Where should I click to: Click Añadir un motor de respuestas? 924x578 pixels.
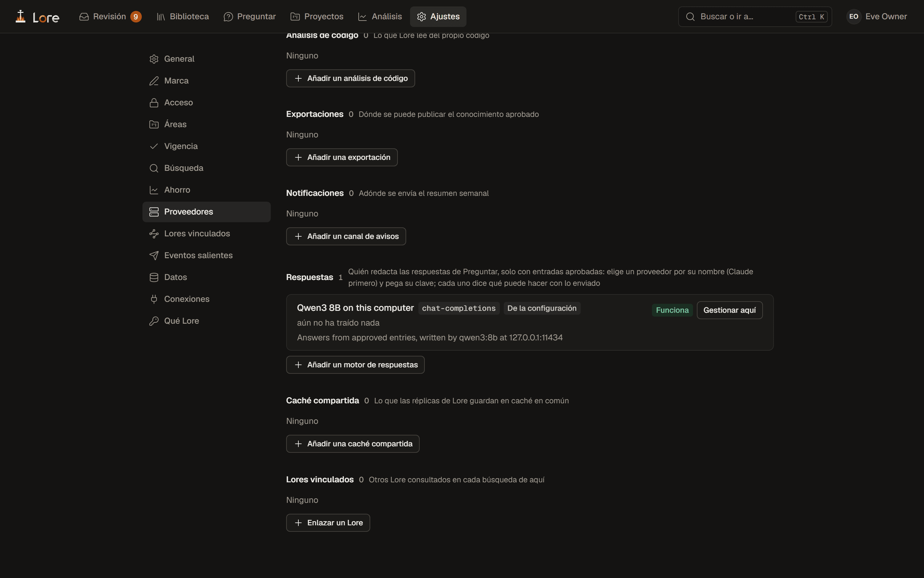pyautogui.click(x=355, y=365)
